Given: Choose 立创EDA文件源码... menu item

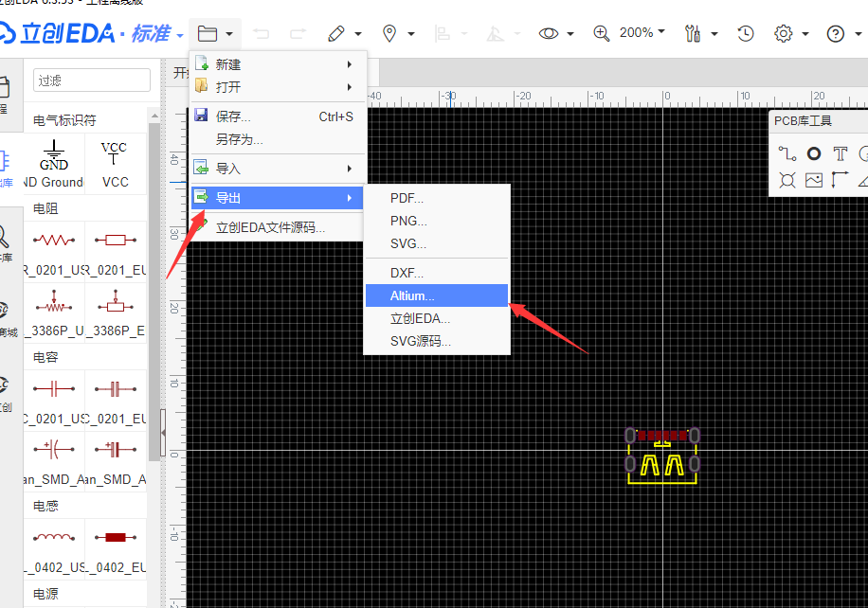Looking at the screenshot, I should [x=277, y=227].
